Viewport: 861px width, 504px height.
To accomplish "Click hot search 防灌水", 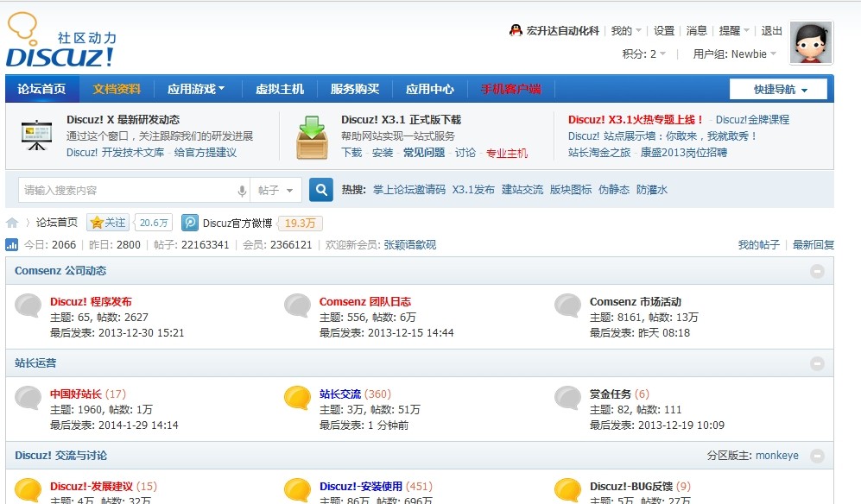I will (652, 189).
